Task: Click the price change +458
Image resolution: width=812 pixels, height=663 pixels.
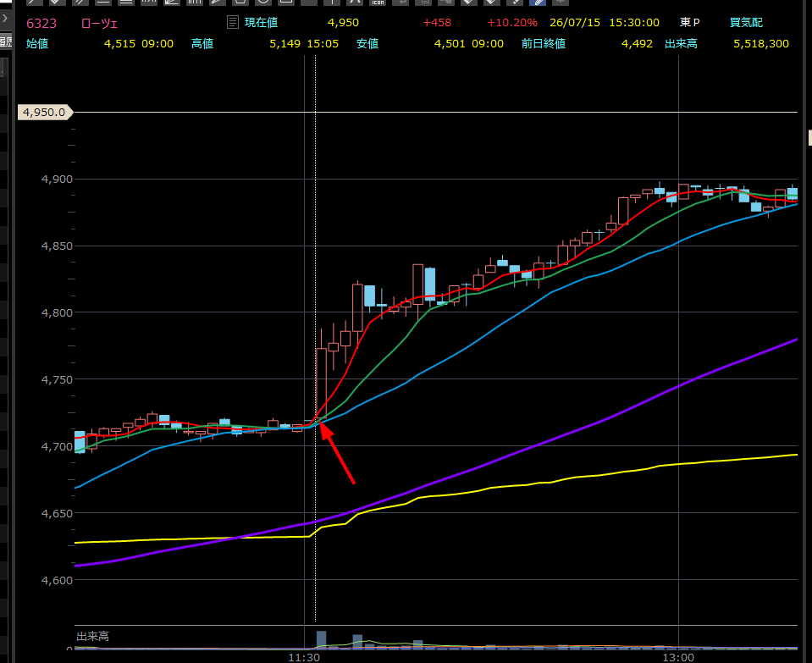Action: tap(437, 23)
